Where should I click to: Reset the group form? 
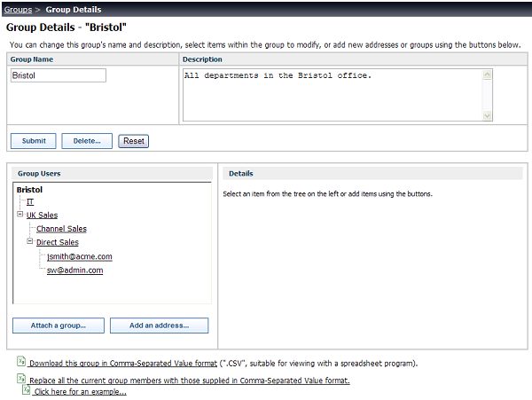click(x=134, y=141)
